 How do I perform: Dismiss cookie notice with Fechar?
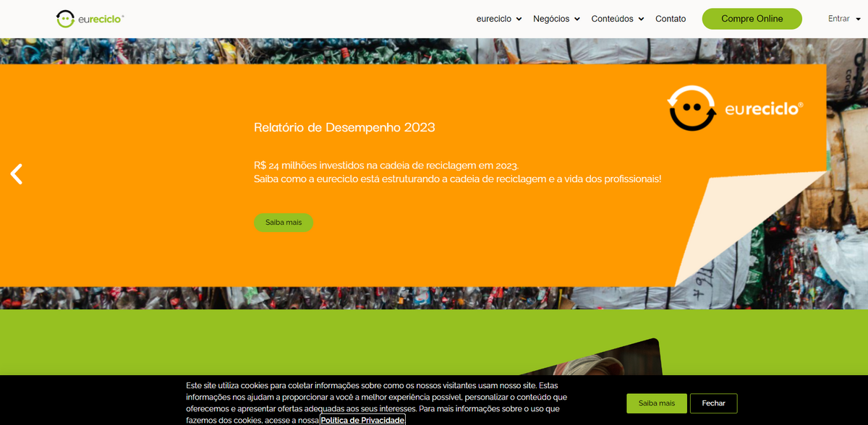click(713, 403)
